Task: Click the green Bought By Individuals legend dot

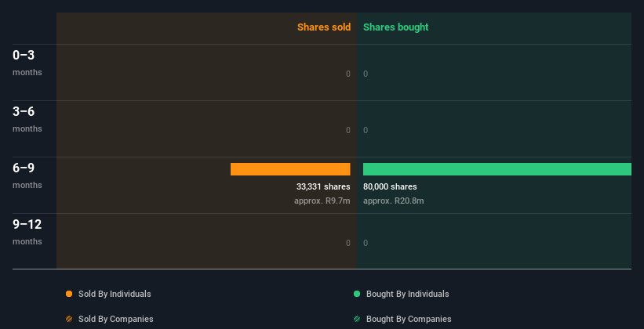Action: tap(357, 294)
